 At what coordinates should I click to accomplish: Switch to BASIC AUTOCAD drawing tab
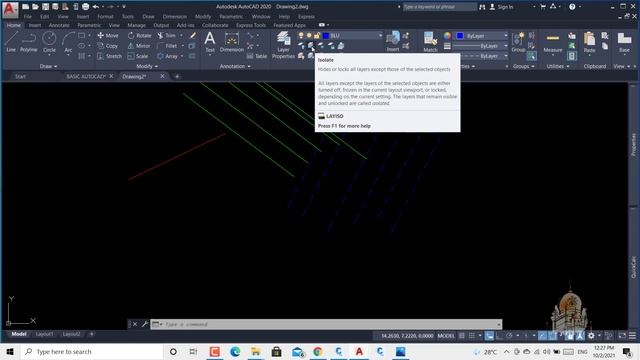click(86, 76)
